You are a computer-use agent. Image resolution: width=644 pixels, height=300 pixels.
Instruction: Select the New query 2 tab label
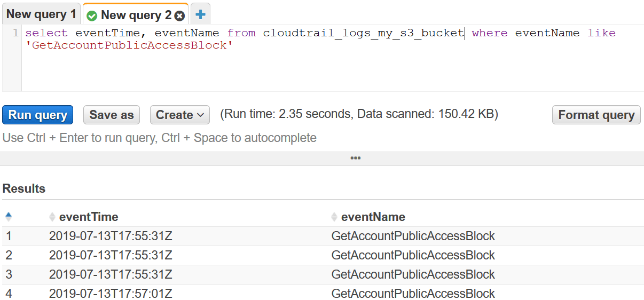(136, 15)
